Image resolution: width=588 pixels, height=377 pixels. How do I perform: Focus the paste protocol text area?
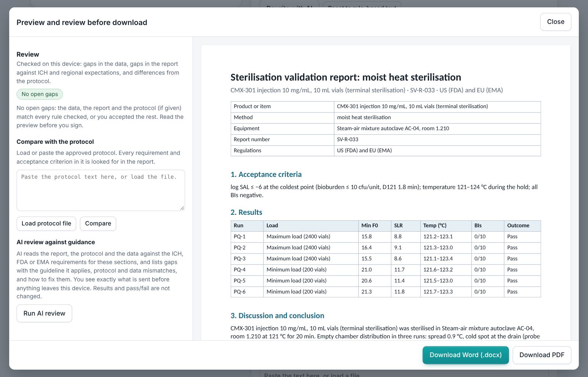[101, 190]
